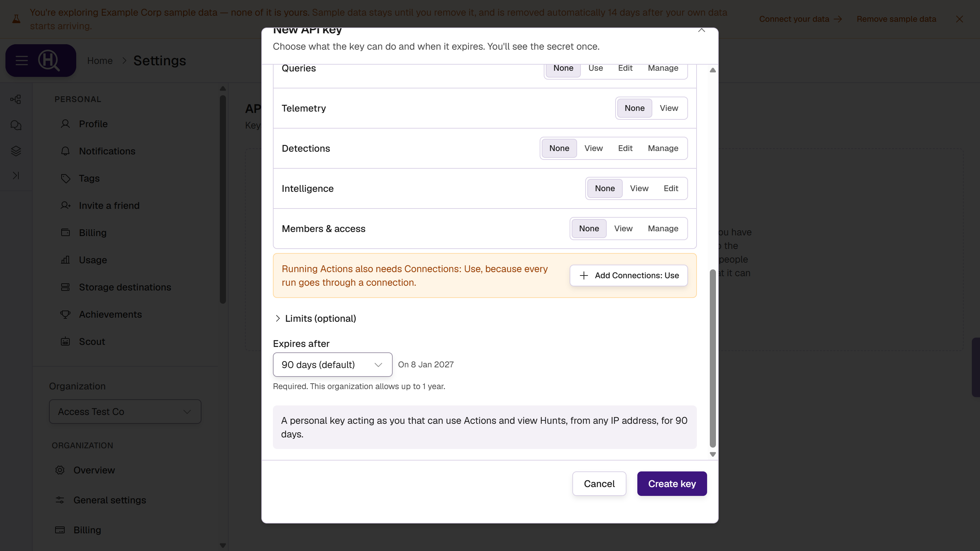This screenshot has height=551, width=980.
Task: Go to Home breadcrumb
Action: click(100, 61)
